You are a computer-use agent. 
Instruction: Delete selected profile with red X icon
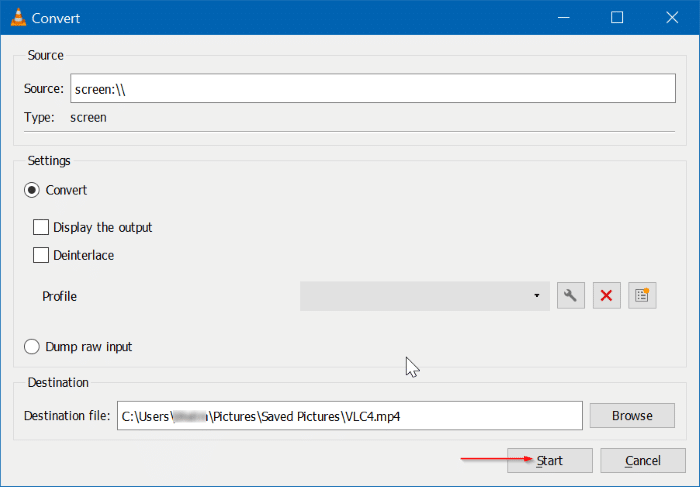pyautogui.click(x=606, y=296)
